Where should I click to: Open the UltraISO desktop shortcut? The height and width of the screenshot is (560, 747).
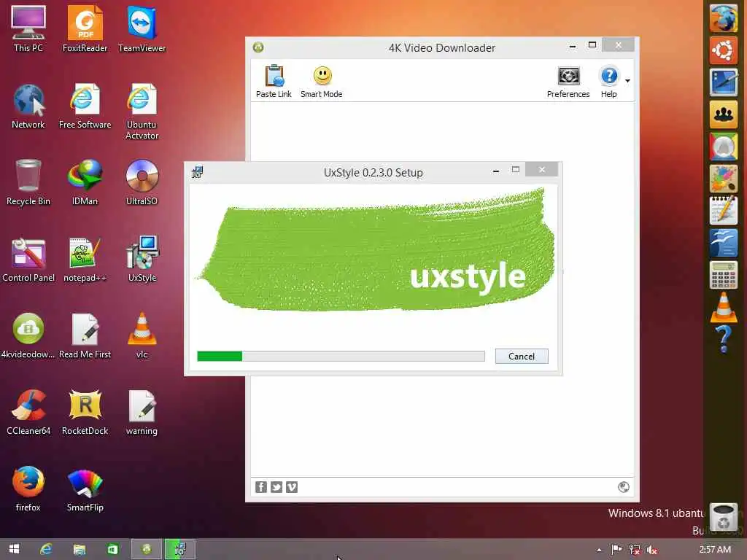click(142, 182)
